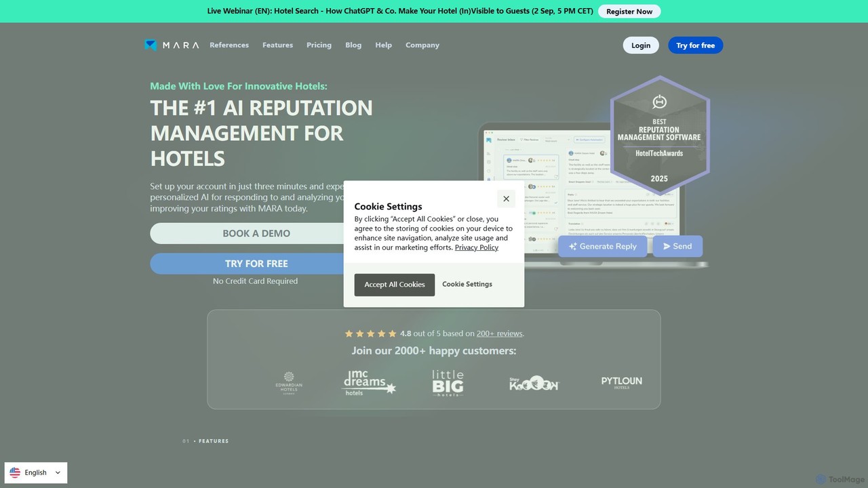Accept All Cookies
This screenshot has width=868, height=488.
pyautogui.click(x=395, y=285)
